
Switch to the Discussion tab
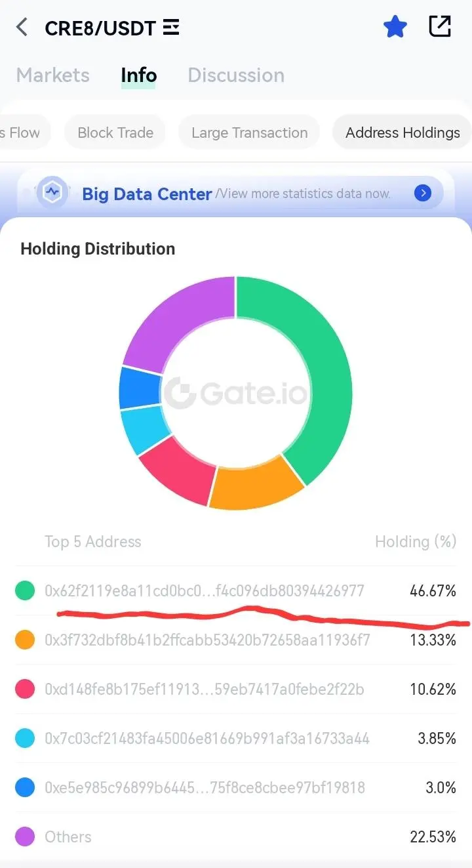coord(236,75)
